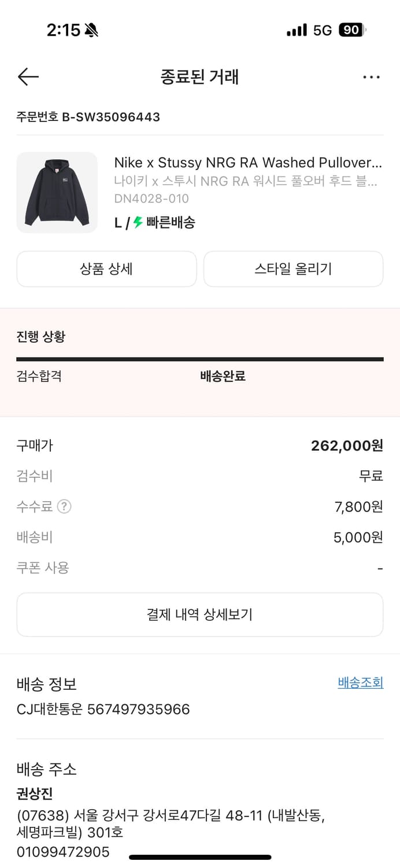Open the three-dot options menu
This screenshot has width=400, height=868.
[372, 76]
